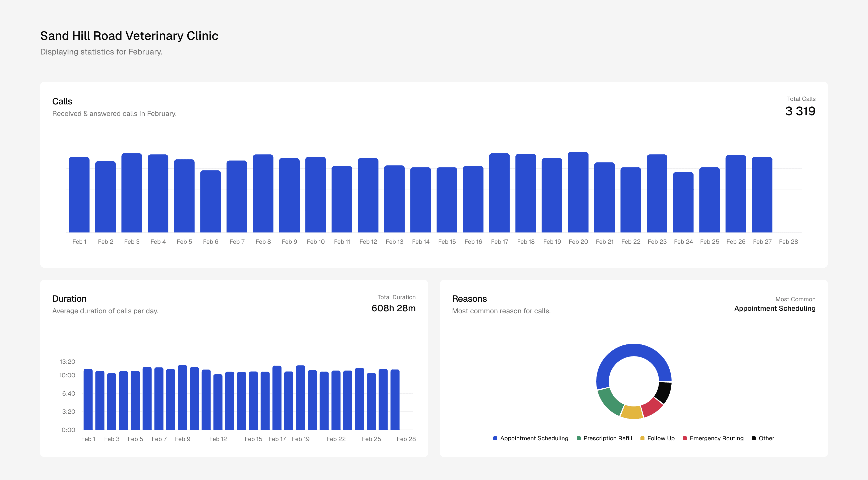Click the yellow Follow Up donut segment
The height and width of the screenshot is (480, 868).
click(x=632, y=412)
